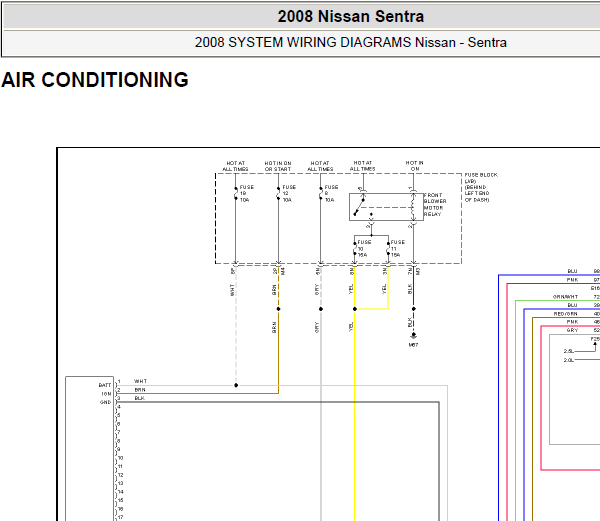The image size is (600, 521).
Task: Click connector pin number 17
Action: [120, 517]
